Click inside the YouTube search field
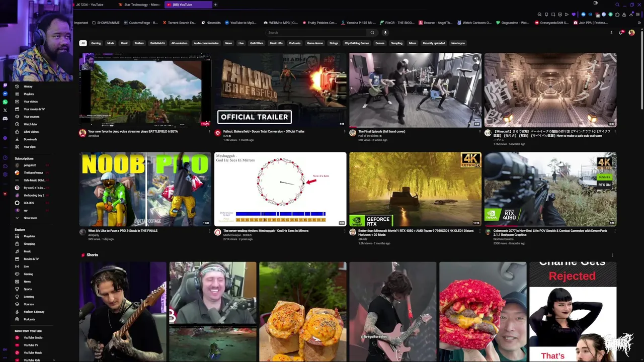The height and width of the screenshot is (362, 644). [x=316, y=33]
